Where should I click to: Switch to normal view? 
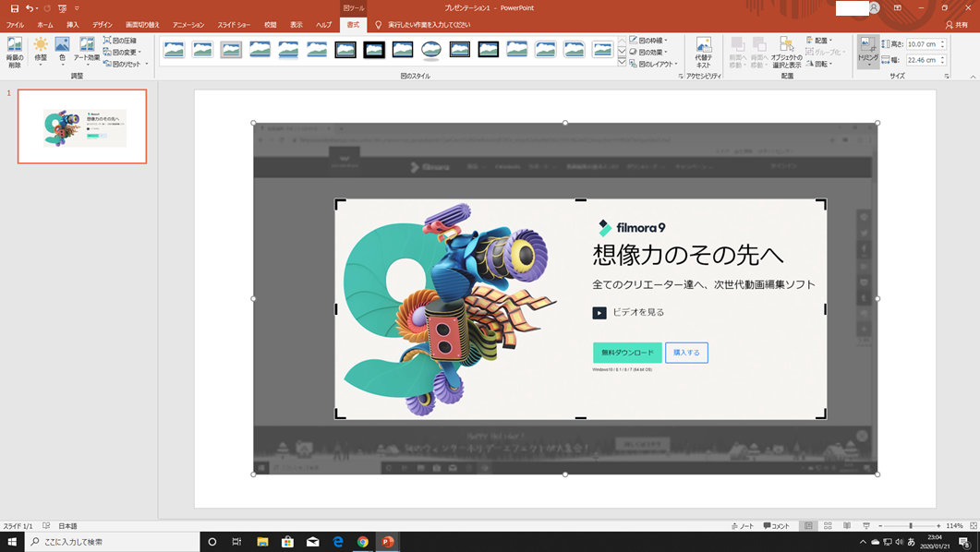click(x=808, y=526)
